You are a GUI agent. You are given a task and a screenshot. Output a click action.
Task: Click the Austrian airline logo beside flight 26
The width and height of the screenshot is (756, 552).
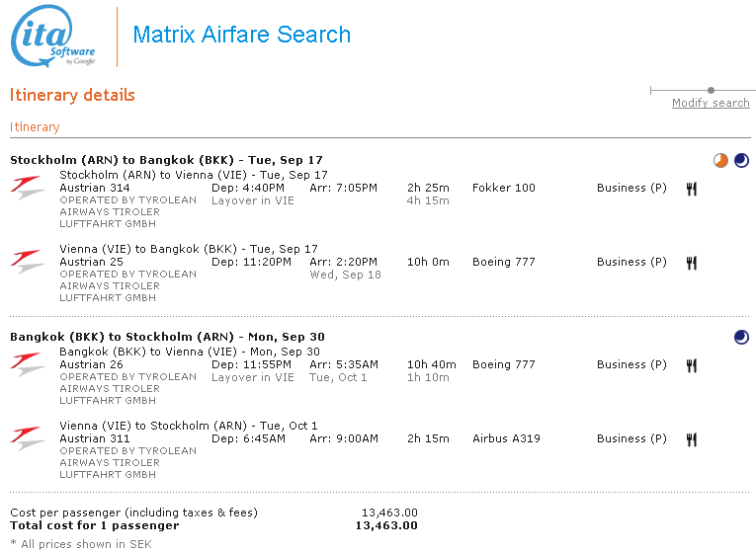click(28, 363)
